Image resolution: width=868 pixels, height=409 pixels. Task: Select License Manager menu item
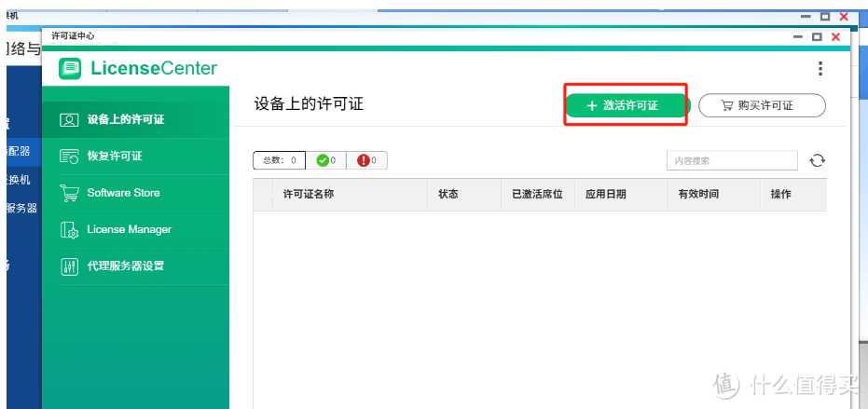(x=129, y=229)
